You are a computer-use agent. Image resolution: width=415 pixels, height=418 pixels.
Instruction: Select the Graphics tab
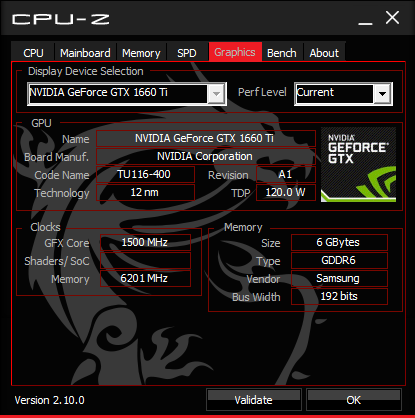coord(235,52)
